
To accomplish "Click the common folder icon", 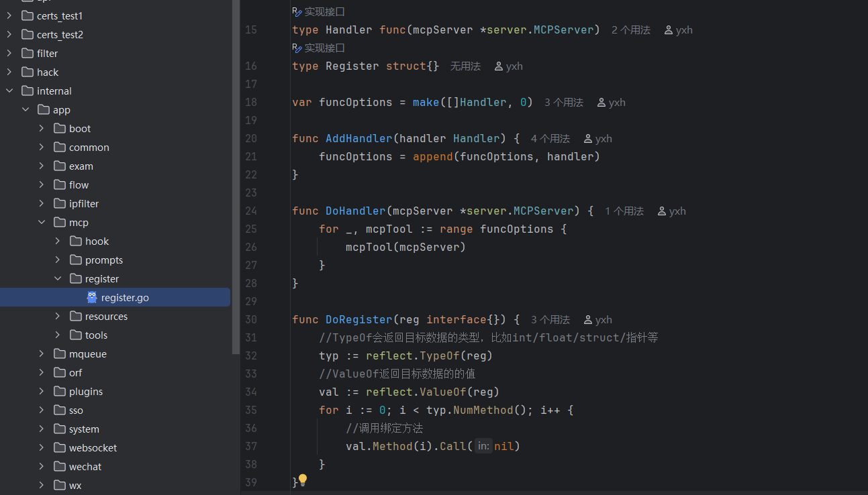I will click(x=60, y=147).
